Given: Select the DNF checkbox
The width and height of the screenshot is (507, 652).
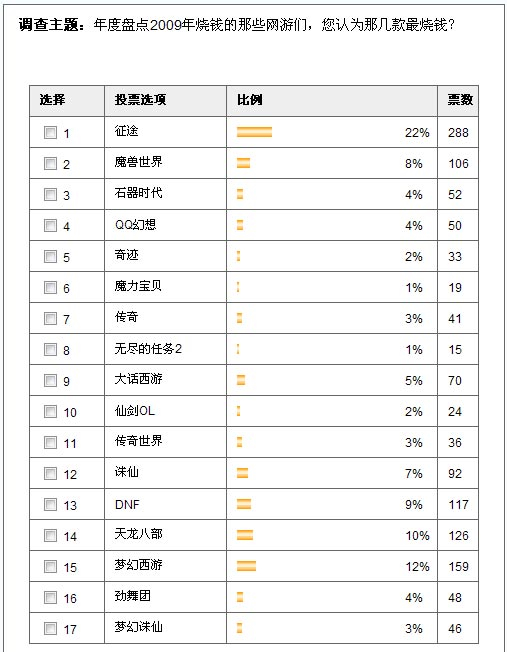Looking at the screenshot, I should click(50, 504).
